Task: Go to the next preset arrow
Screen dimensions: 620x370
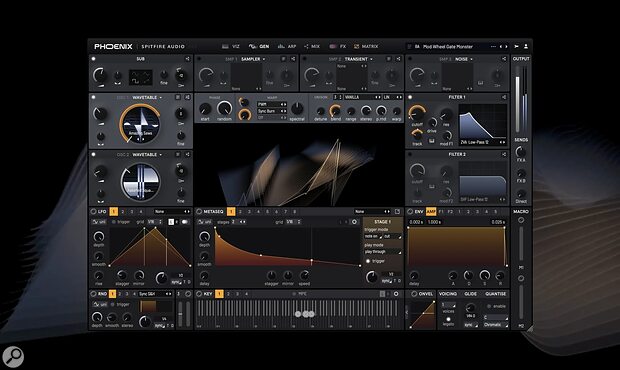Action: pos(506,46)
